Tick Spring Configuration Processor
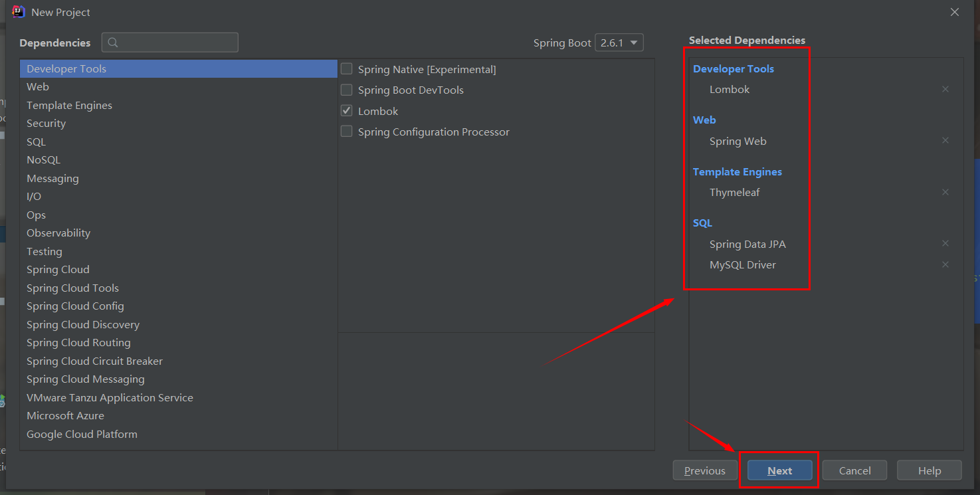The width and height of the screenshot is (980, 495). pyautogui.click(x=346, y=132)
